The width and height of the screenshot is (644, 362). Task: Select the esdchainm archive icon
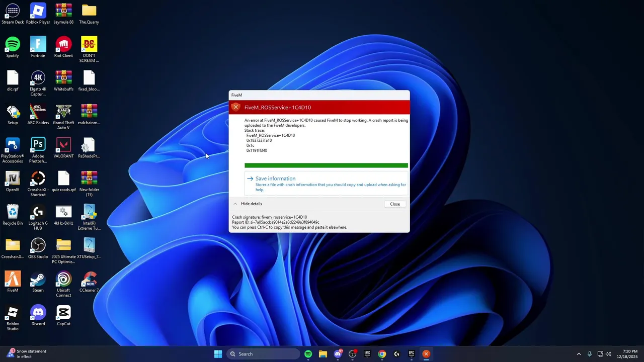tap(89, 115)
